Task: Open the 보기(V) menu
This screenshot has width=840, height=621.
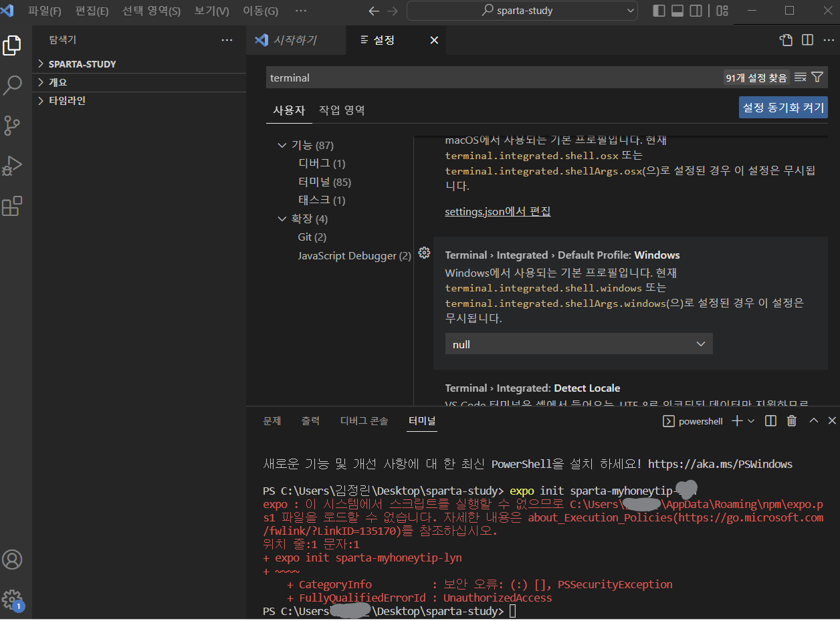Action: 212,11
